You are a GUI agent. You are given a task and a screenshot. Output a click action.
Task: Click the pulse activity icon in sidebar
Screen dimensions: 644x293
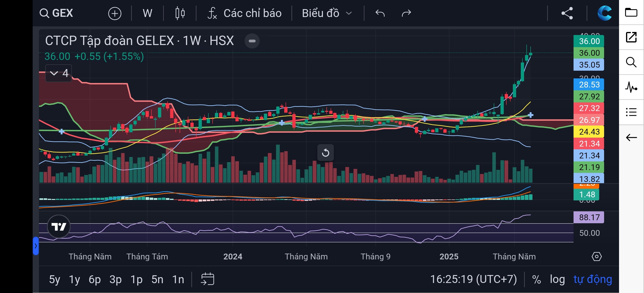click(631, 87)
